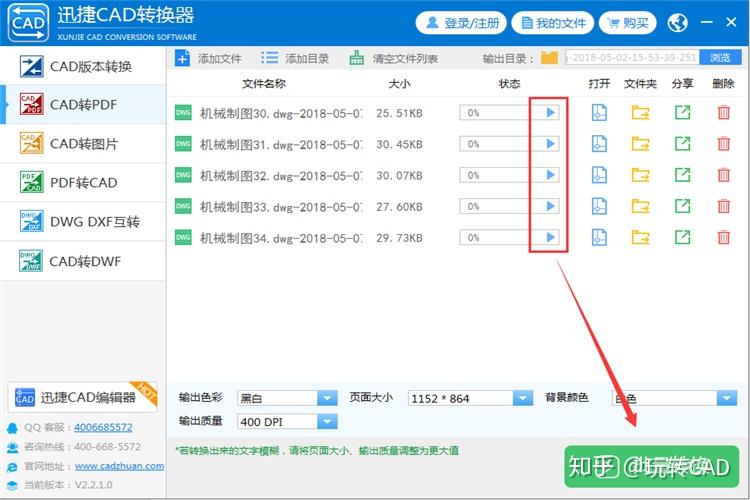This screenshot has height=500, width=750.
Task: Open the 输出质量 400 DPI dropdown
Action: point(327,422)
